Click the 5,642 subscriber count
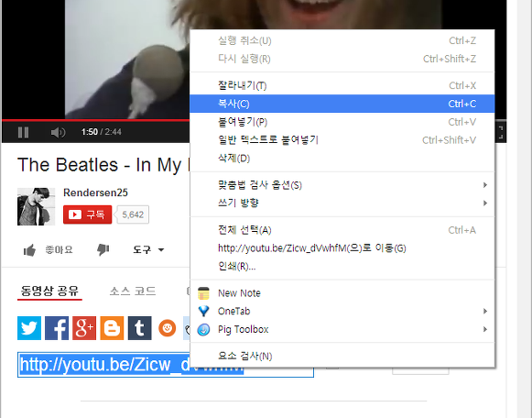Screen dimensions: 532x418 point(133,214)
